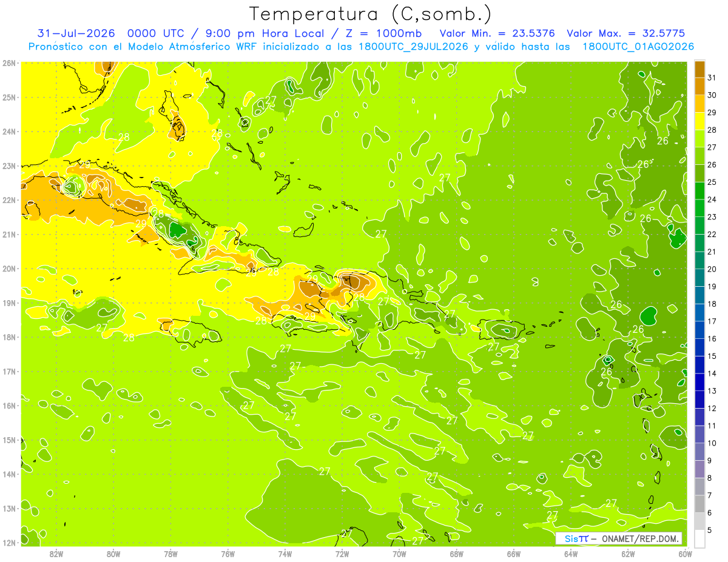This screenshot has height=562, width=728.
Task: Click longitude axis label '82W'
Action: [x=56, y=554]
